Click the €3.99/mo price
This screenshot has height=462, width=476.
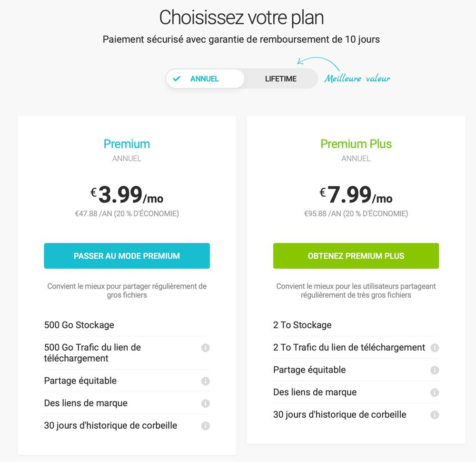pyautogui.click(x=127, y=195)
